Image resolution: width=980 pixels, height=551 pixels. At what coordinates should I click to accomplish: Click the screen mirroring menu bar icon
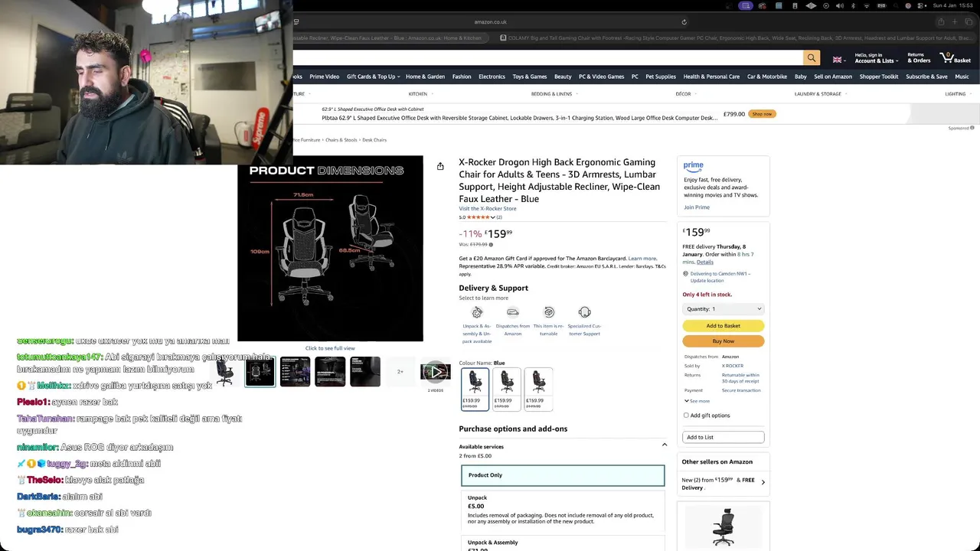[746, 5]
